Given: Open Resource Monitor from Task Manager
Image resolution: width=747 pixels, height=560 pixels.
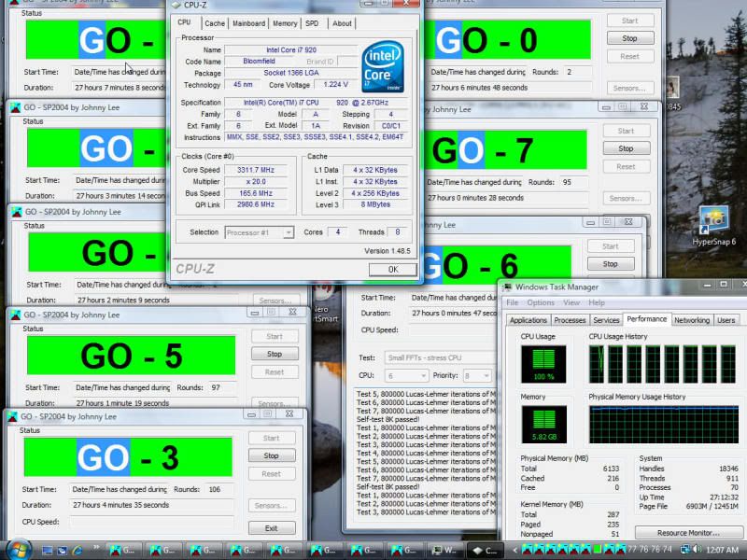Looking at the screenshot, I should 688,533.
